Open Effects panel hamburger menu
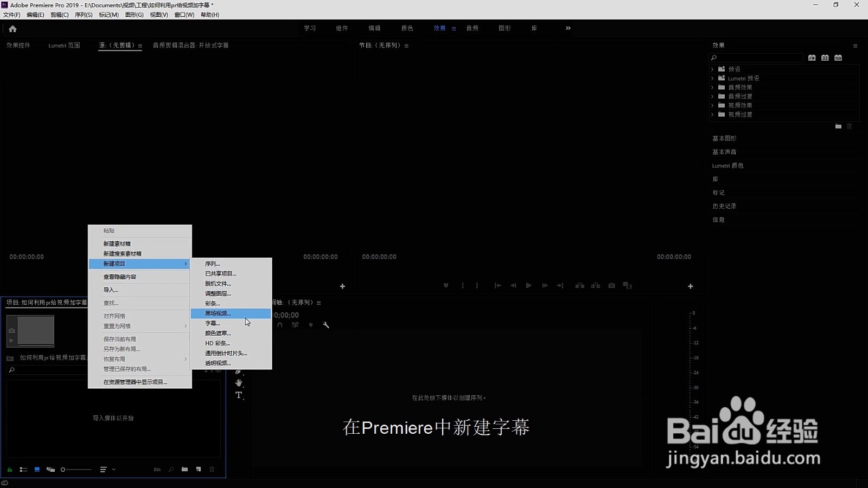This screenshot has height=488, width=868. [855, 46]
